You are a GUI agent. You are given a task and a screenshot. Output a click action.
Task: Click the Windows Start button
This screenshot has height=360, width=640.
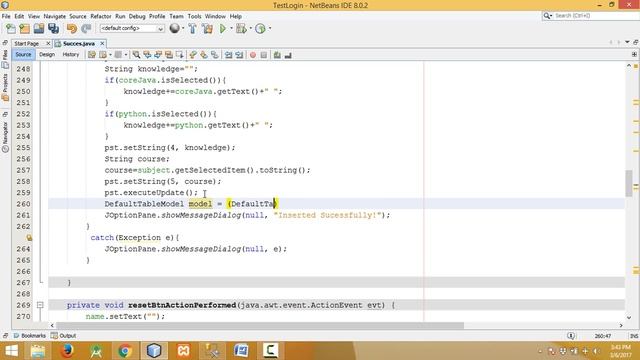pyautogui.click(x=11, y=351)
